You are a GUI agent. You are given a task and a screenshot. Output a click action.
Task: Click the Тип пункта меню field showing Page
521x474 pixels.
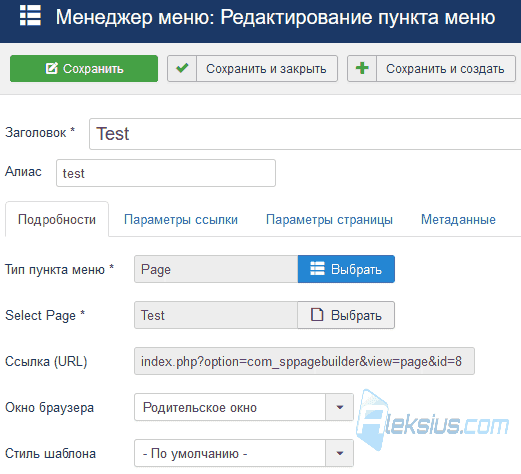[x=216, y=269]
